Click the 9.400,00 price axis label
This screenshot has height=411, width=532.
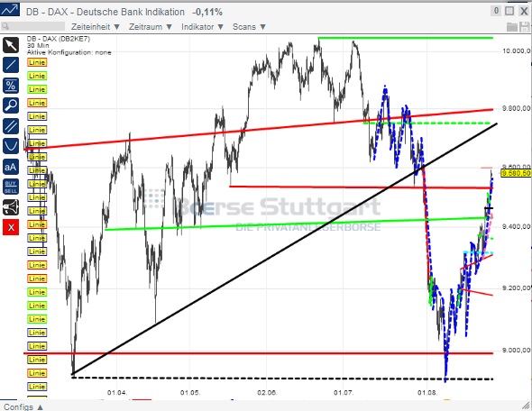(517, 226)
